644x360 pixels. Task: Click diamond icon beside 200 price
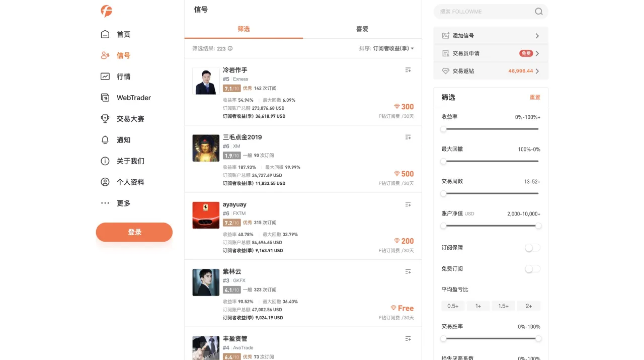[x=397, y=241]
